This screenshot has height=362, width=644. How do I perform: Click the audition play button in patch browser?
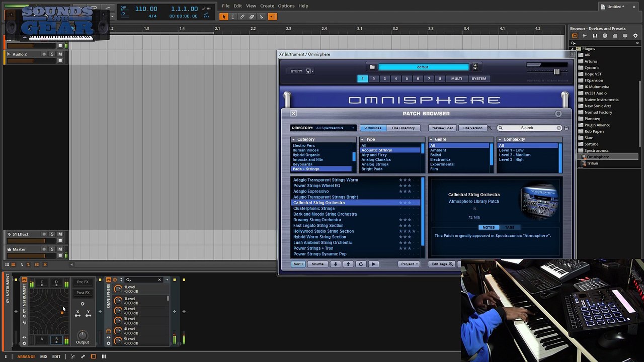373,264
